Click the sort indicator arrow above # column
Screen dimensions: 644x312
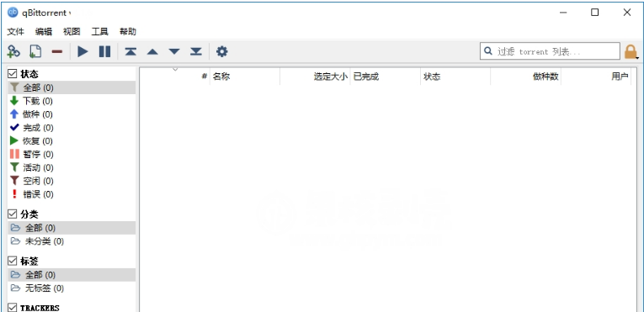[x=175, y=69]
